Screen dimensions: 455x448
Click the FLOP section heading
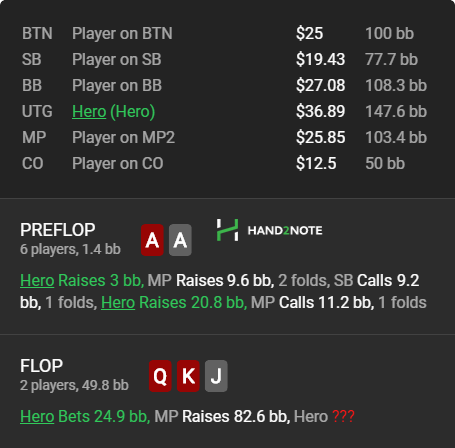point(41,366)
